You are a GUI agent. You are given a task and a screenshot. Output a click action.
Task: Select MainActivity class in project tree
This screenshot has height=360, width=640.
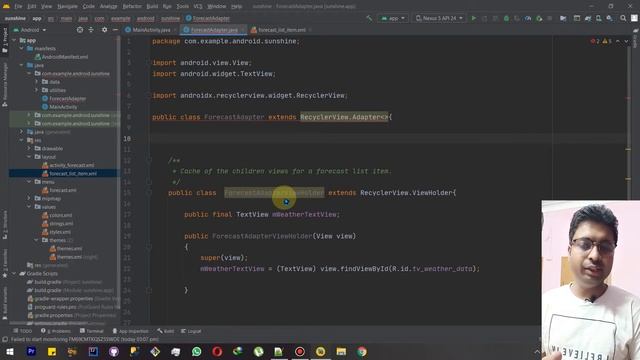coord(60,107)
